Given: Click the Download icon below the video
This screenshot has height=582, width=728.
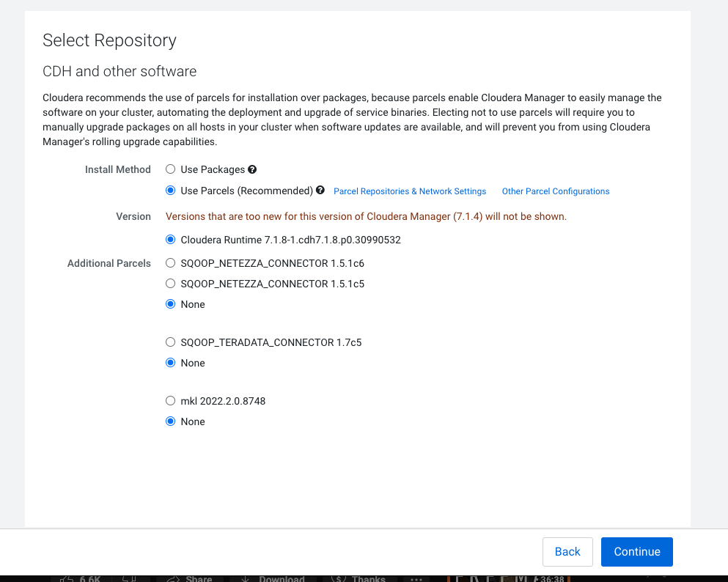Looking at the screenshot, I should [245, 578].
